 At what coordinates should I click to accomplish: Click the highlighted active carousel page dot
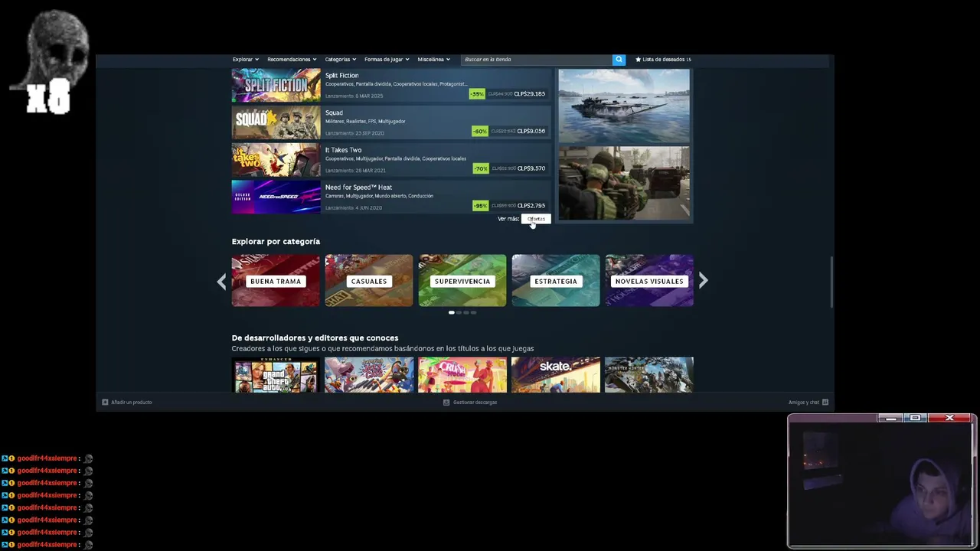[x=452, y=312]
